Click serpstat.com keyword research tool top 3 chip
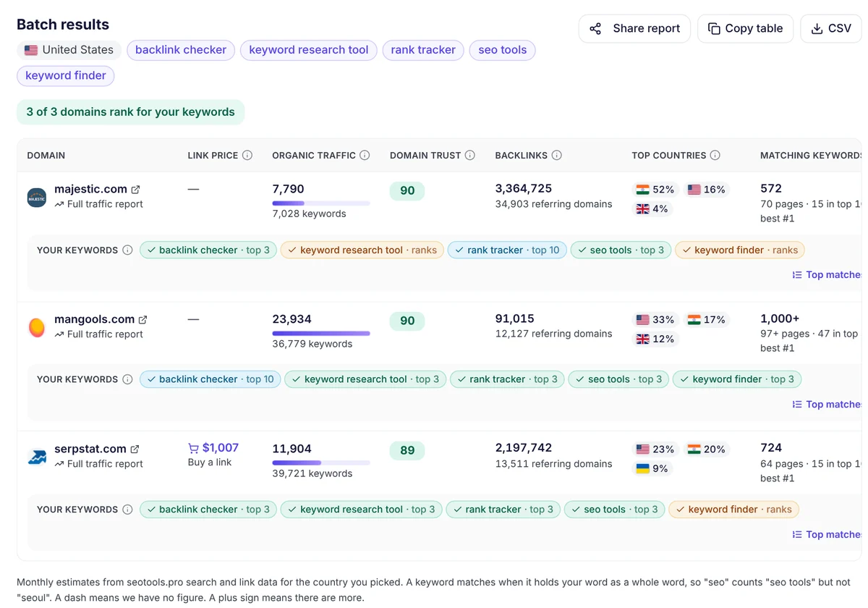This screenshot has height=608, width=868. [x=362, y=510]
